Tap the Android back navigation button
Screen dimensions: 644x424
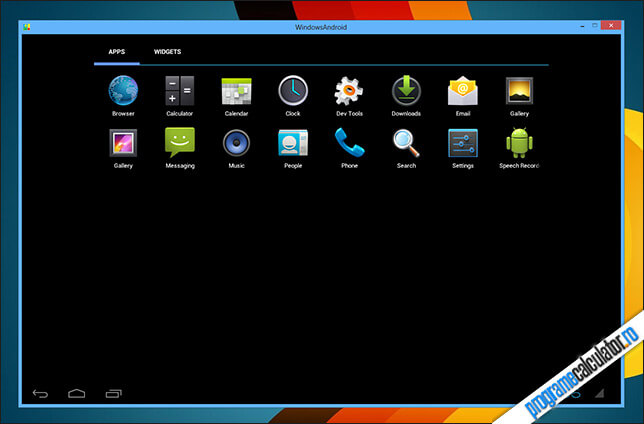click(x=40, y=394)
